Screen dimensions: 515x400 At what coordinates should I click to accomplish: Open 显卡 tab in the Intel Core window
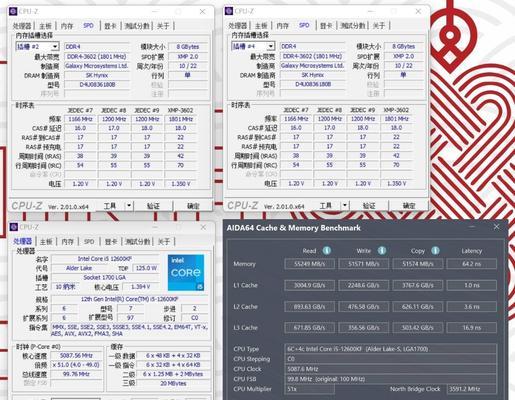click(x=111, y=242)
